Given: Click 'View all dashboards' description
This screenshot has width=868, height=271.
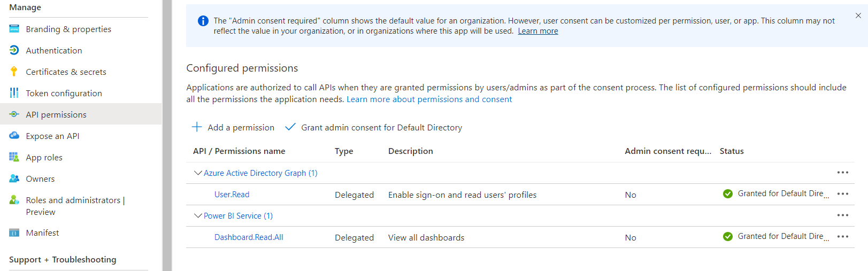Looking at the screenshot, I should pos(426,237).
